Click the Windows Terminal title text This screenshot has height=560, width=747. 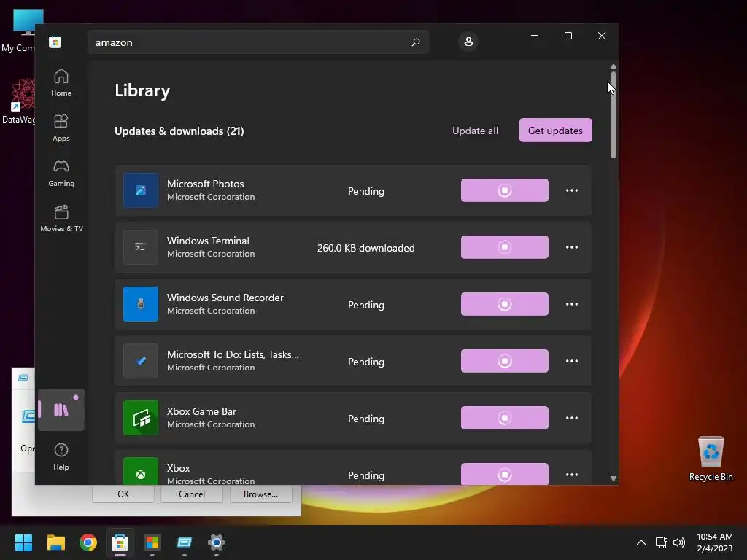pos(208,241)
